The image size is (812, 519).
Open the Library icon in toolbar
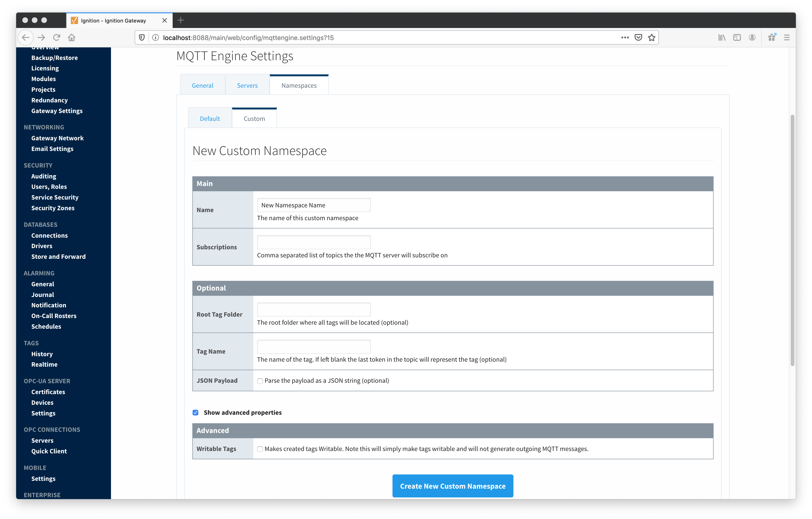(722, 37)
